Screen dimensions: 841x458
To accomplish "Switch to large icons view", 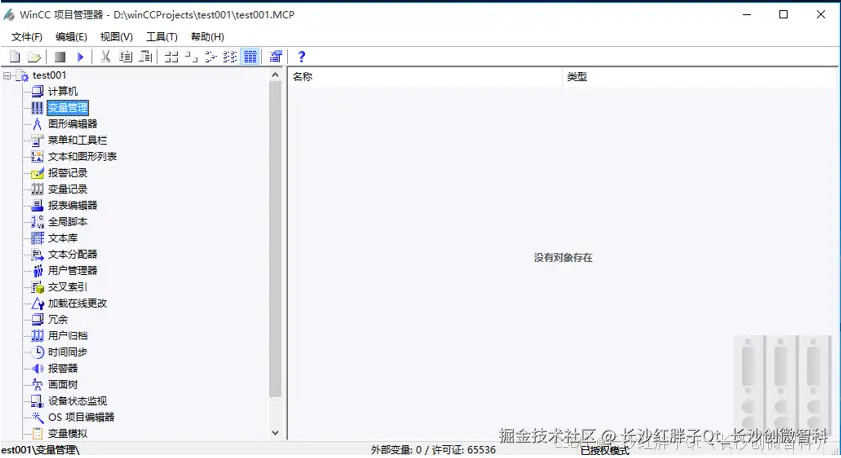I will click(171, 56).
